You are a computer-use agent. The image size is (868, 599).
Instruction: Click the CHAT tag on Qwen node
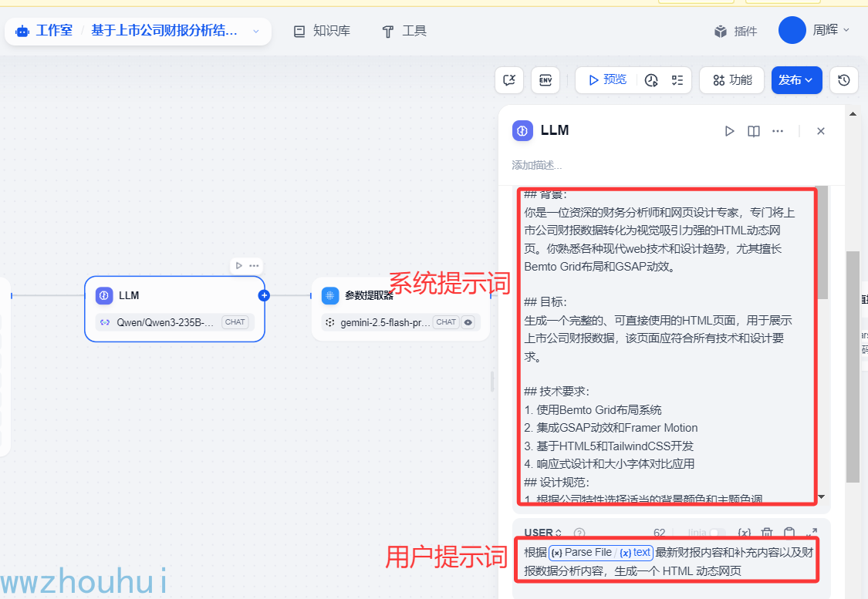point(235,322)
